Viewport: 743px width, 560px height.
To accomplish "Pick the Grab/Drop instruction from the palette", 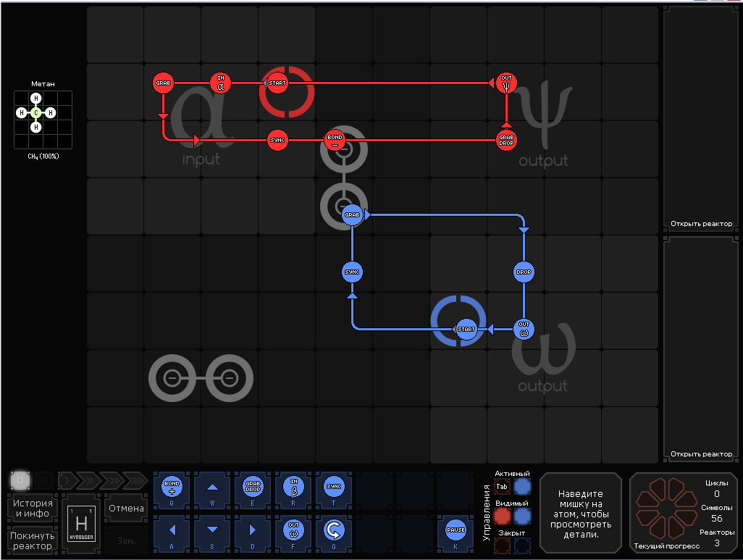I will tap(253, 487).
